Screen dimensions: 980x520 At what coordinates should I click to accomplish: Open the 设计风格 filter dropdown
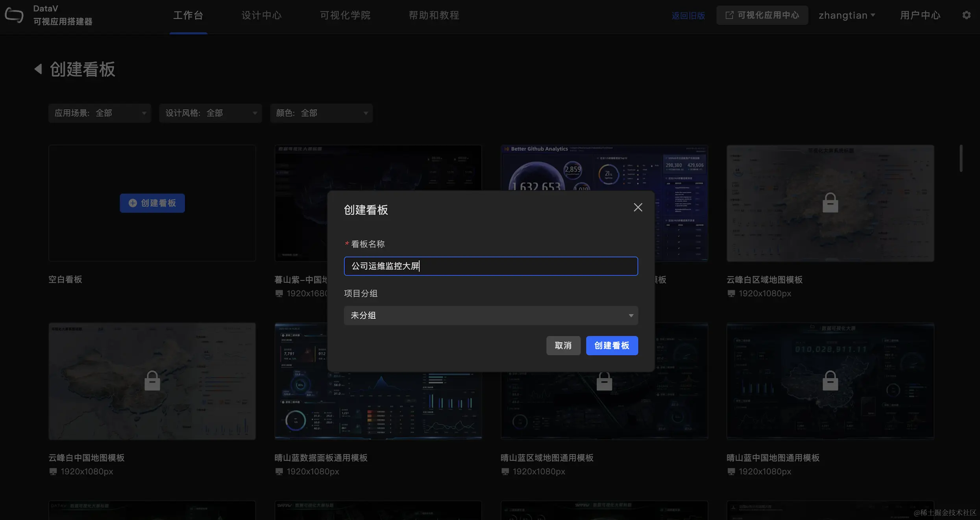pos(211,113)
